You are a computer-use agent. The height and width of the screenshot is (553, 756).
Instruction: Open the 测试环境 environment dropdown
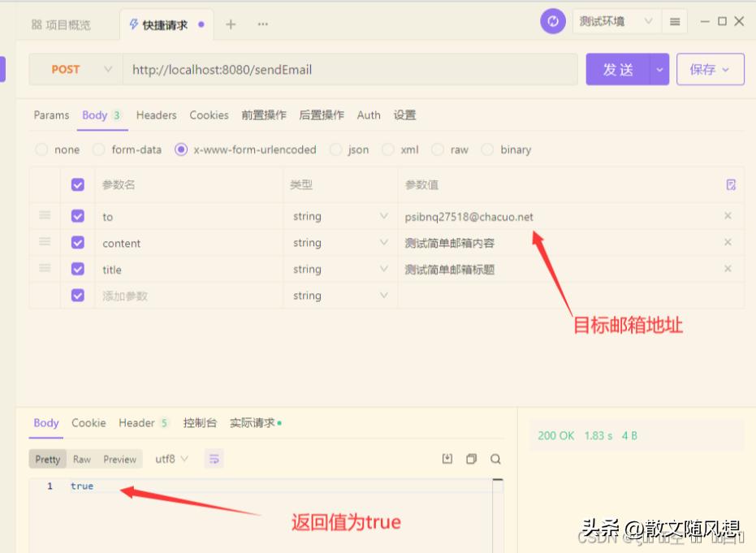coord(615,21)
